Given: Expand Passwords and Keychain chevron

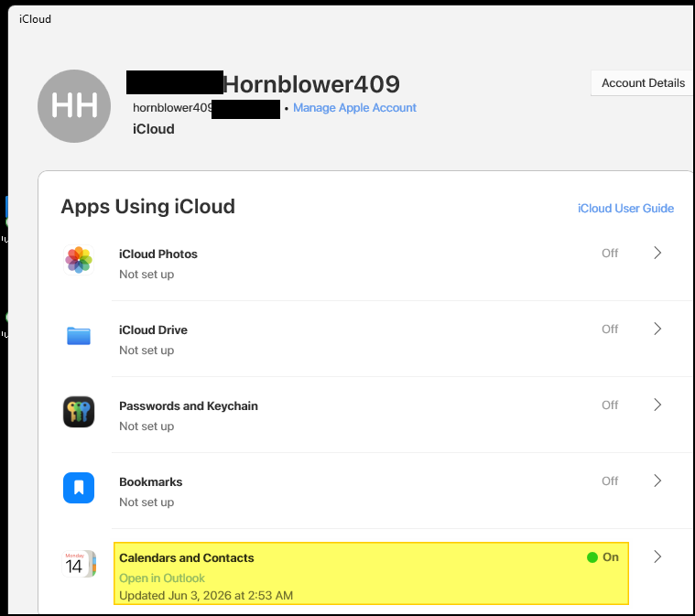Looking at the screenshot, I should point(657,405).
